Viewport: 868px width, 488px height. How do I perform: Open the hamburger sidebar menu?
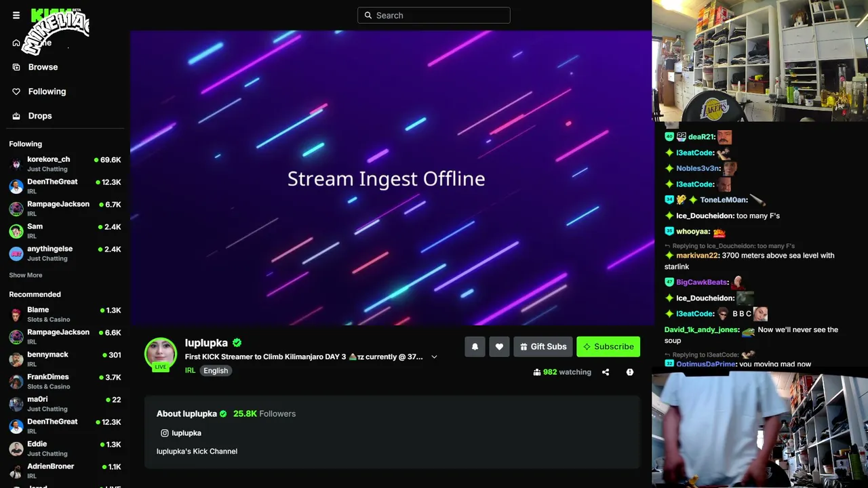point(16,16)
